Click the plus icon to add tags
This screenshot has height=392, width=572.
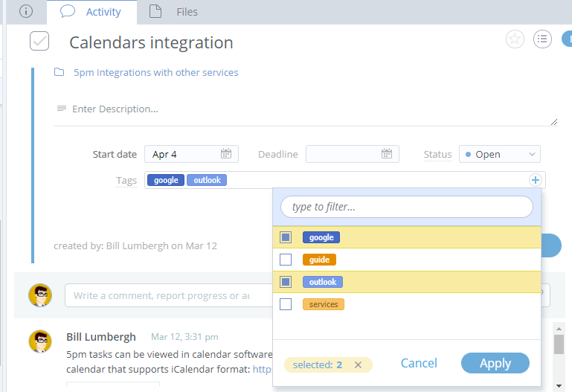(x=535, y=180)
